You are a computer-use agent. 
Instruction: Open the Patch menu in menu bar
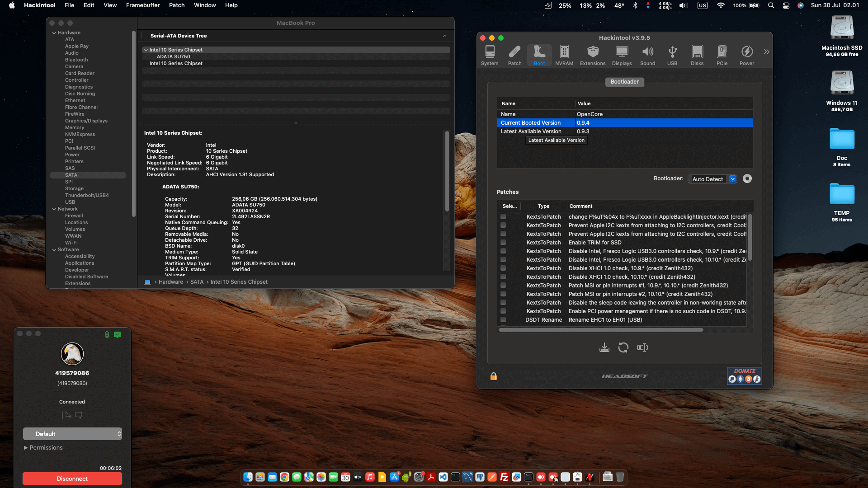[x=177, y=5]
